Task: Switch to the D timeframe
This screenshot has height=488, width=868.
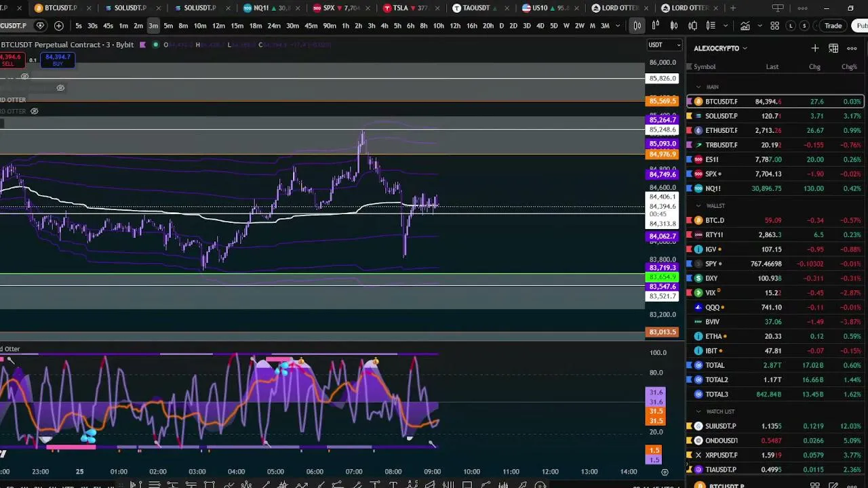Action: (502, 26)
